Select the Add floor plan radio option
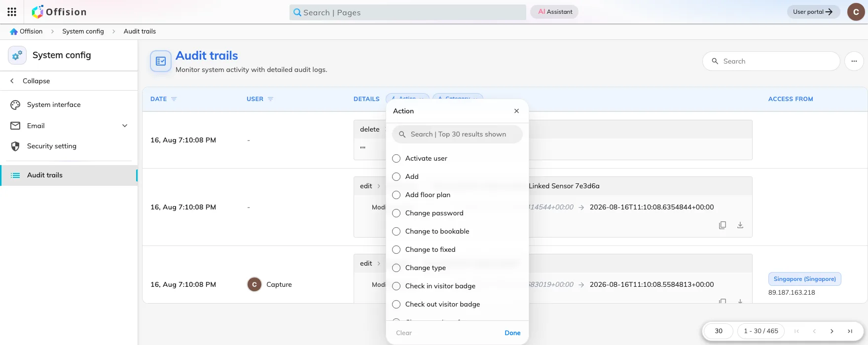Viewport: 868px width, 345px height. click(396, 195)
